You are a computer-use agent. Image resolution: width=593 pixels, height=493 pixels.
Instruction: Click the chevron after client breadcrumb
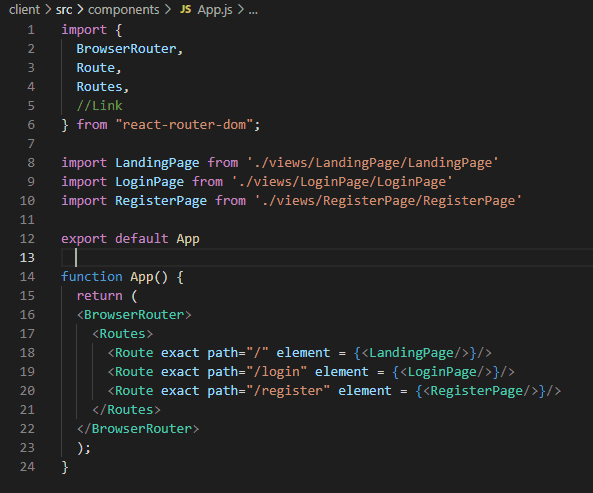click(48, 10)
